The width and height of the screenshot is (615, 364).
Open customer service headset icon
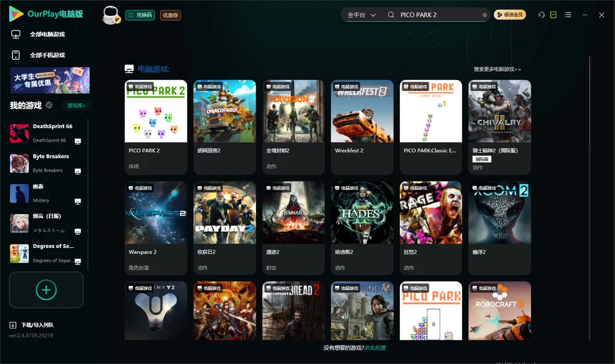point(542,15)
